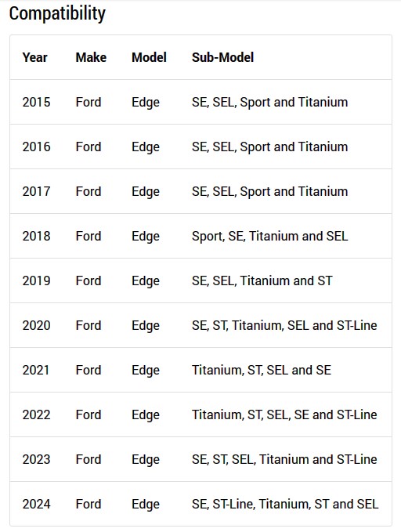This screenshot has width=401, height=532.
Task: Click the 2024 year cell
Action: click(36, 504)
